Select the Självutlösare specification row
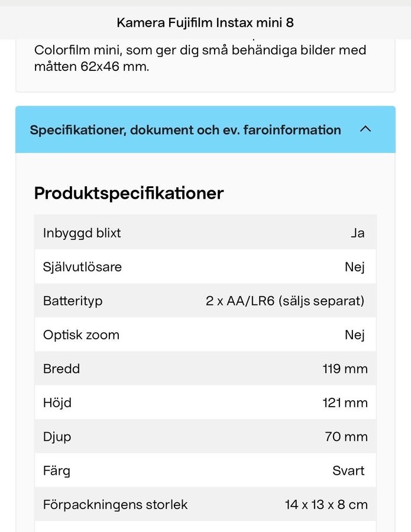The image size is (411, 532). 205,267
